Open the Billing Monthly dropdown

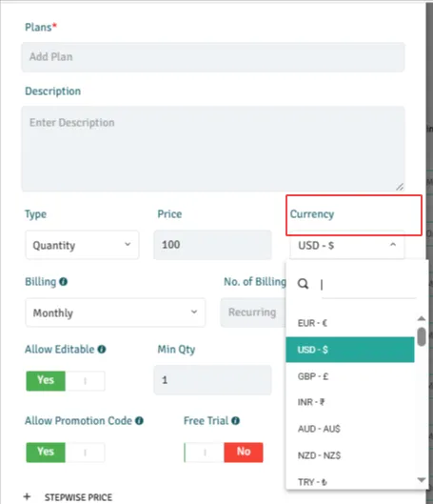(x=115, y=312)
